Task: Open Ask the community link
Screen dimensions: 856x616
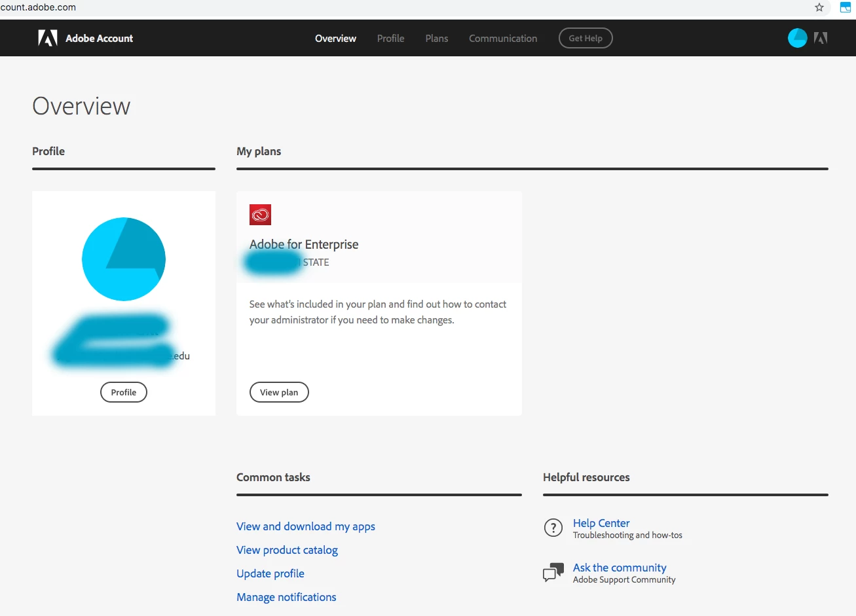Action: [620, 568]
